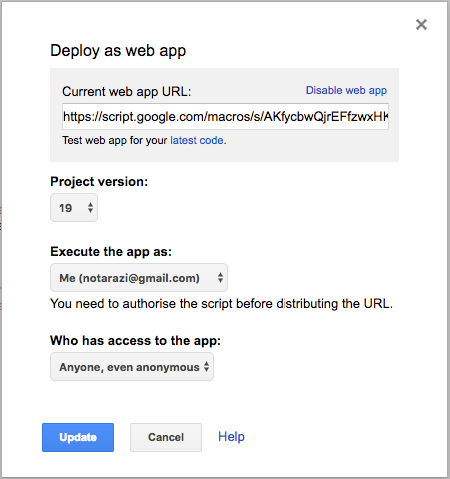Click the Project version label
This screenshot has width=450, height=479.
tap(99, 182)
